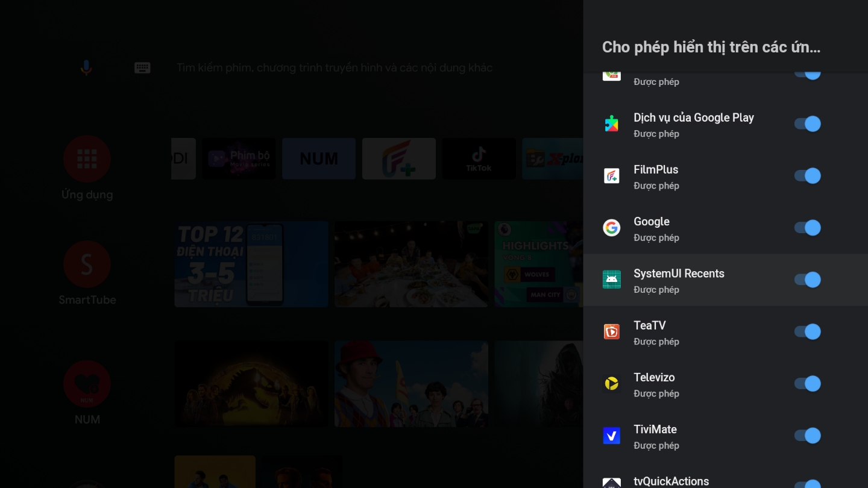Click the 'SmartTube' channel label
The width and height of the screenshot is (868, 488).
(87, 299)
